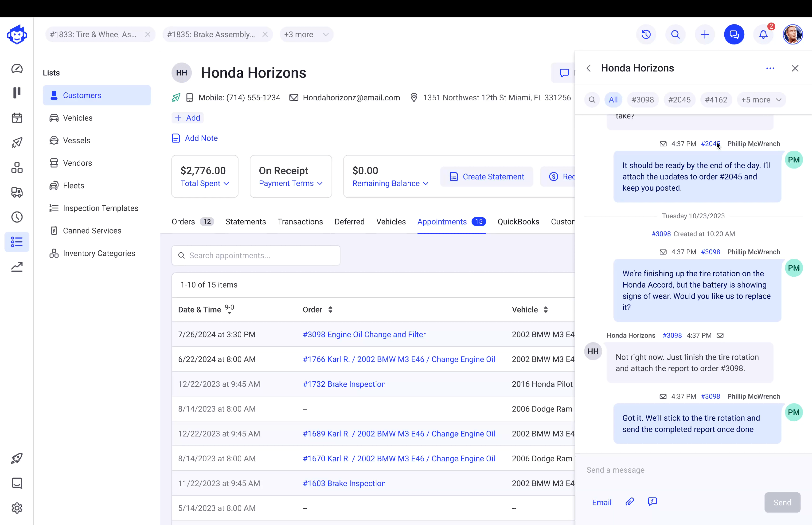
Task: Open the reports chart icon in sidebar
Action: [17, 267]
